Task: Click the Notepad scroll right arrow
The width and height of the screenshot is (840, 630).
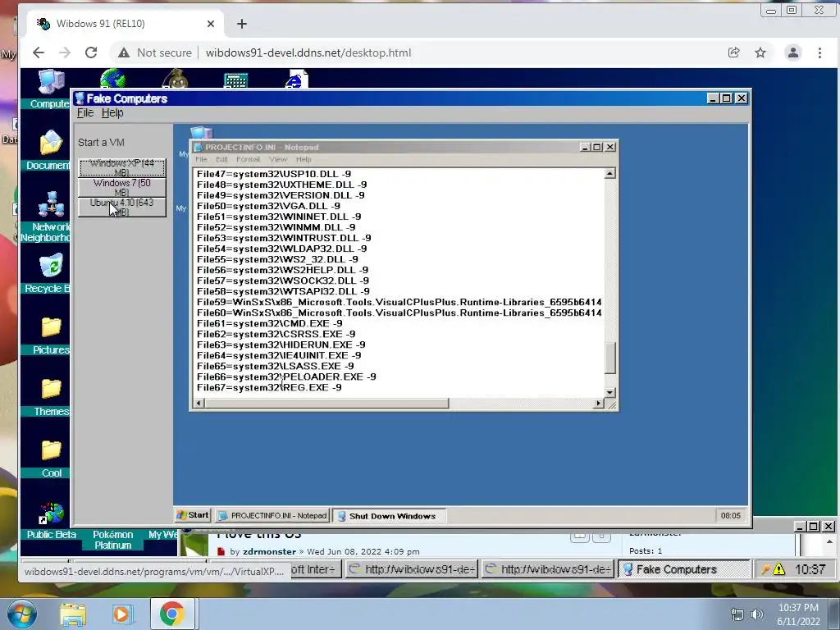Action: 598,404
